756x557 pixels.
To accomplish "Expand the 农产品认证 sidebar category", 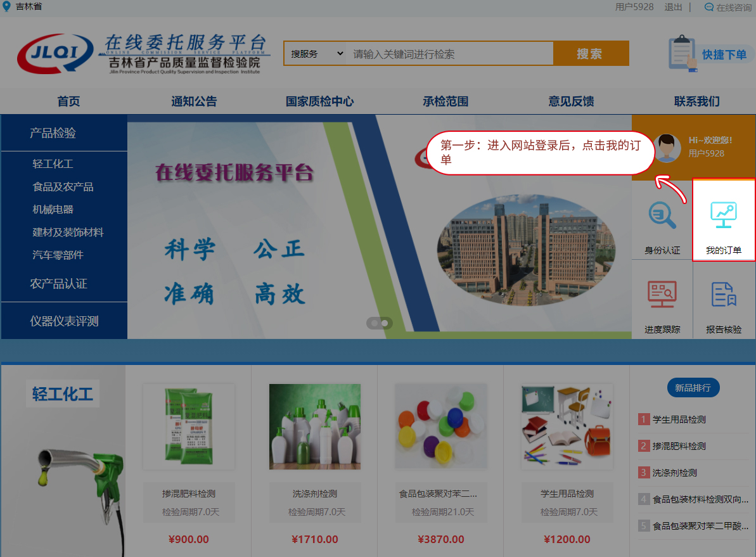I will coord(58,284).
